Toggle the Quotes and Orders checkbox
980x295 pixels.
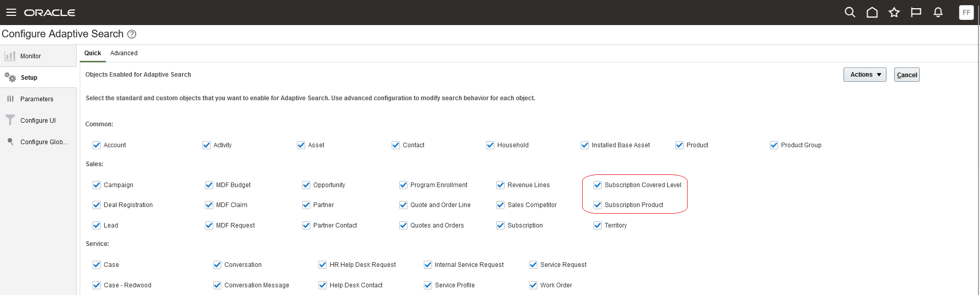pos(403,225)
